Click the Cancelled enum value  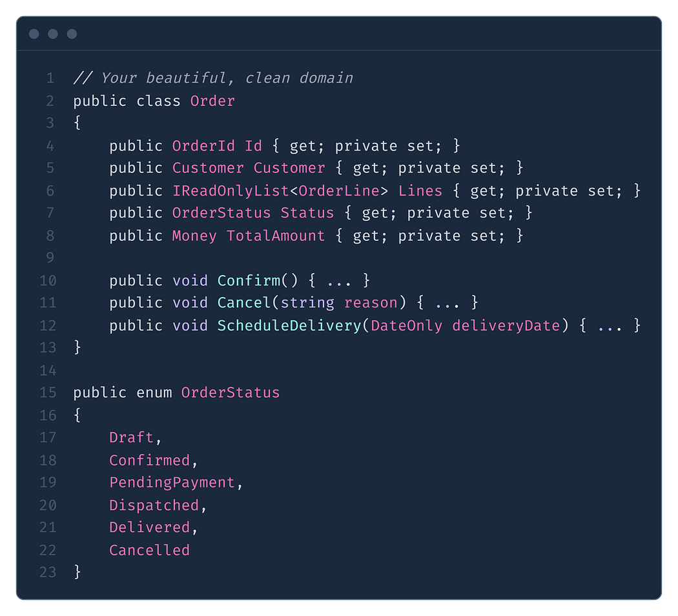coord(150,550)
